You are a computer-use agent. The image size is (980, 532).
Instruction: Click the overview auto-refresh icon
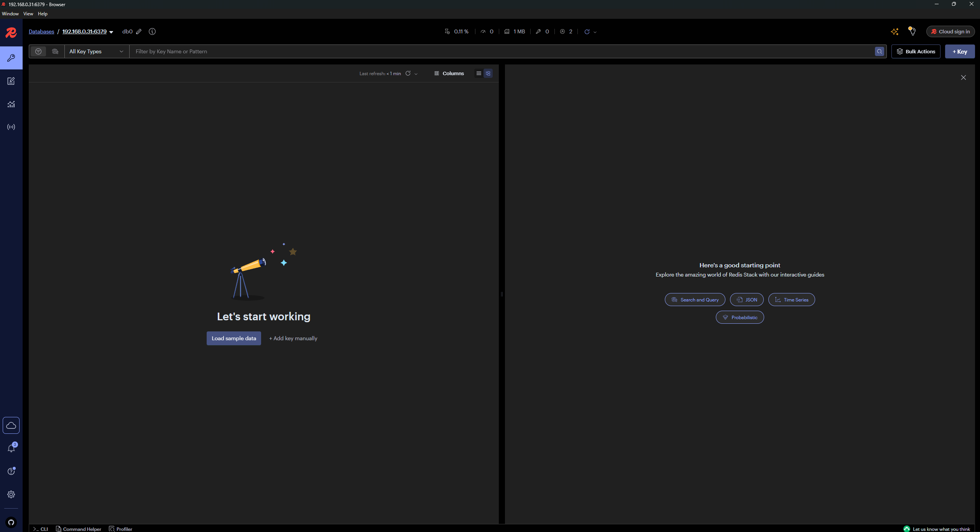[587, 31]
